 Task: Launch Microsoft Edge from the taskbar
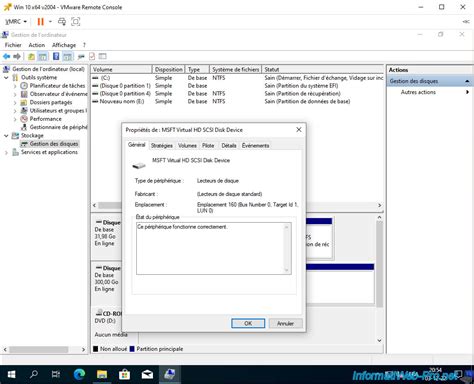(79, 375)
